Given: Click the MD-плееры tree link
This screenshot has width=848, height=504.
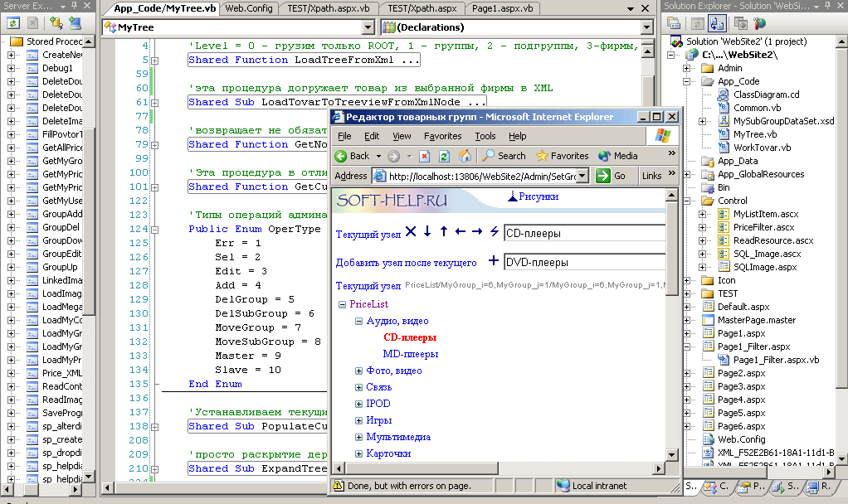Looking at the screenshot, I should pyautogui.click(x=411, y=354).
